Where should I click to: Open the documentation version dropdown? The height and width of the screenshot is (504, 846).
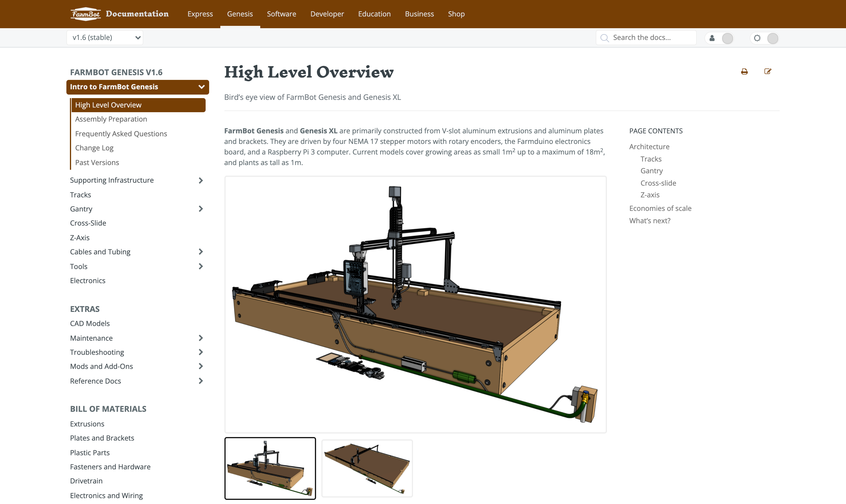click(105, 37)
